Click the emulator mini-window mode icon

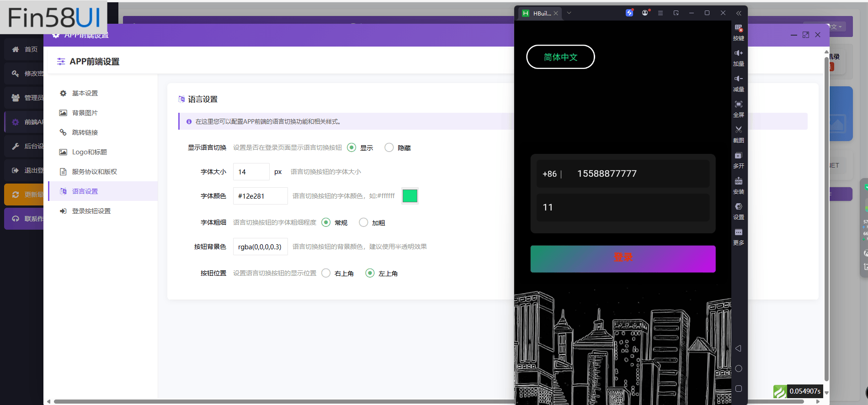tap(676, 13)
